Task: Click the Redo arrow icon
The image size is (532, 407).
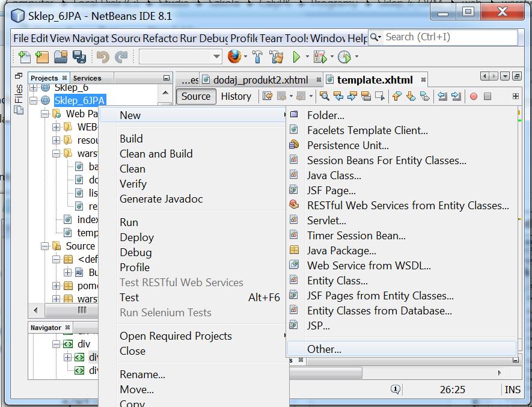Action: coord(121,57)
